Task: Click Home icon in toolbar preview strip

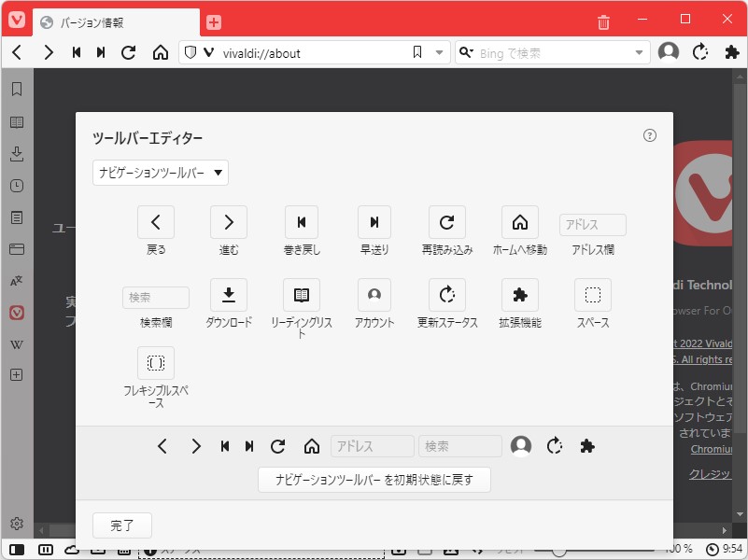Action: (312, 446)
